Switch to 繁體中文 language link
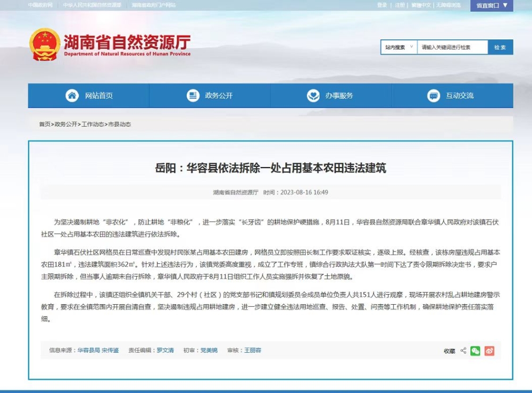Image resolution: width=532 pixels, height=393 pixels. [421, 5]
